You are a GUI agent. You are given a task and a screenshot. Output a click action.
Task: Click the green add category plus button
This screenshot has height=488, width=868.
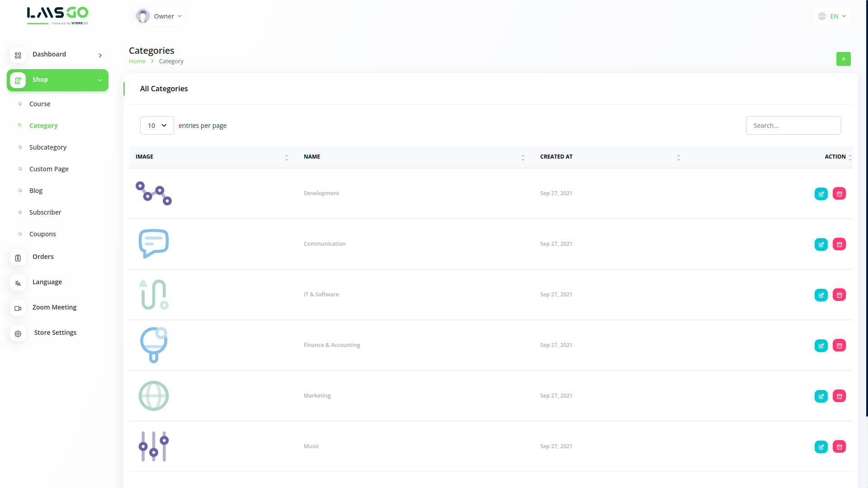tap(843, 59)
